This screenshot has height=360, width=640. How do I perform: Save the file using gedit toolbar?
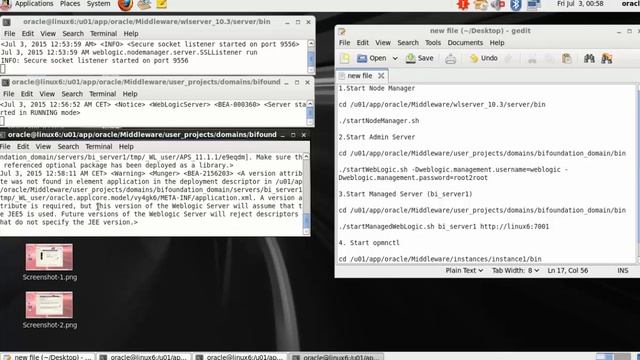pyautogui.click(x=420, y=58)
